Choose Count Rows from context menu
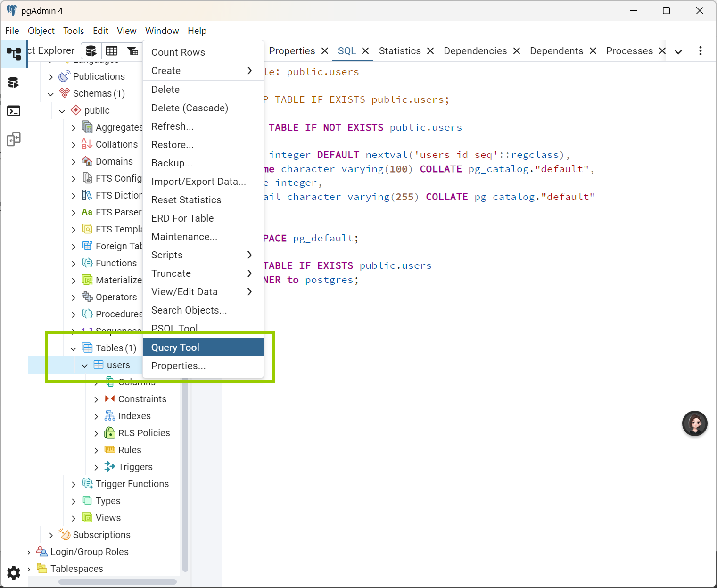717x588 pixels. 203,52
